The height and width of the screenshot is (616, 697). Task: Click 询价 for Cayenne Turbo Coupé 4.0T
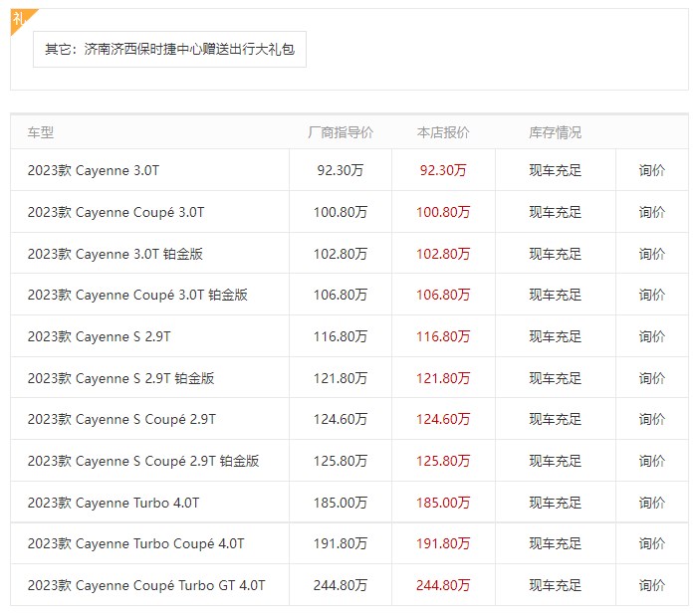651,543
